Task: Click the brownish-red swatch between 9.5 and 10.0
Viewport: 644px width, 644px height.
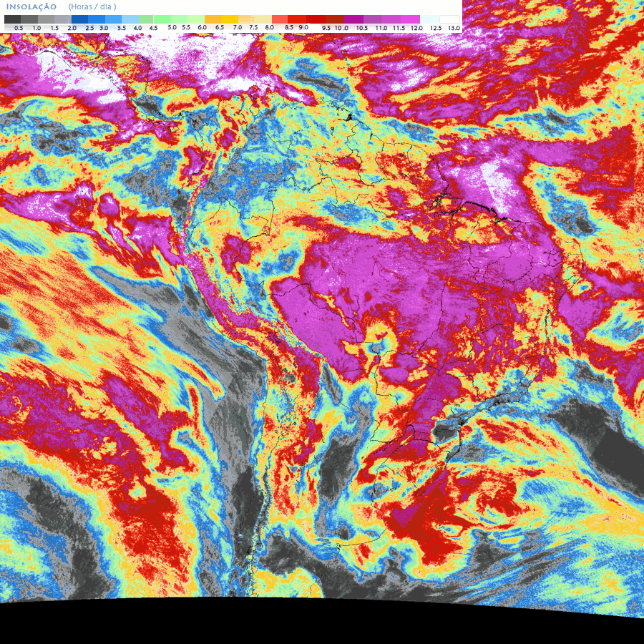Action: 335,19
